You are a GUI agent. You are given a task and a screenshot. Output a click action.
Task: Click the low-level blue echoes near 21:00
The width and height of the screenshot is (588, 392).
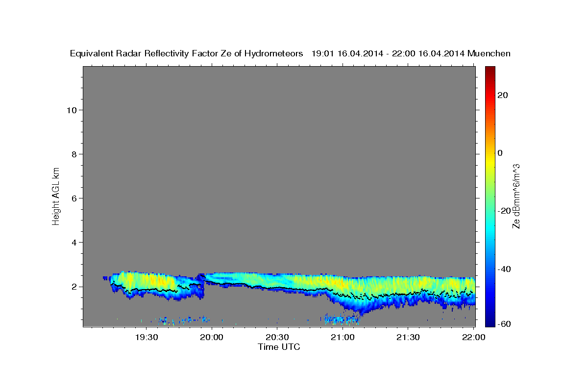342,319
